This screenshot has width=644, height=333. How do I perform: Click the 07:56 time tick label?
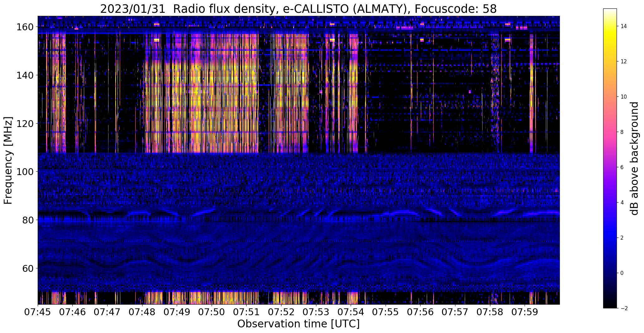pos(421,312)
